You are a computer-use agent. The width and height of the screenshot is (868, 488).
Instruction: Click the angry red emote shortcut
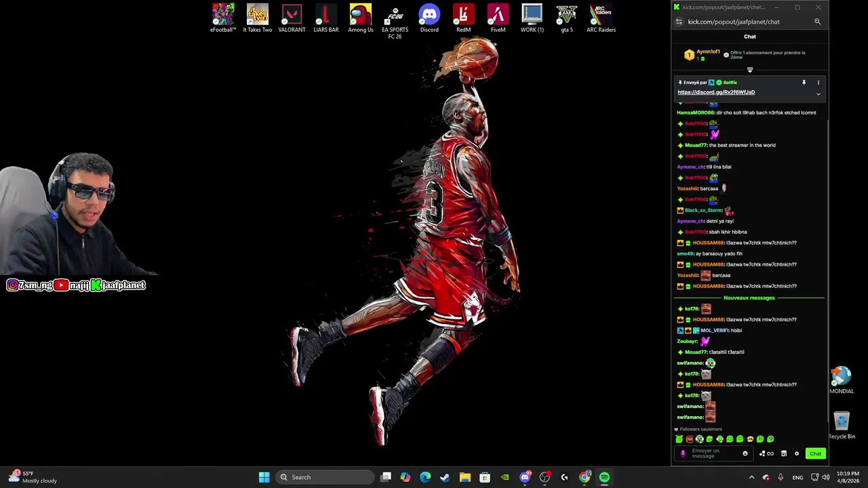(x=690, y=439)
